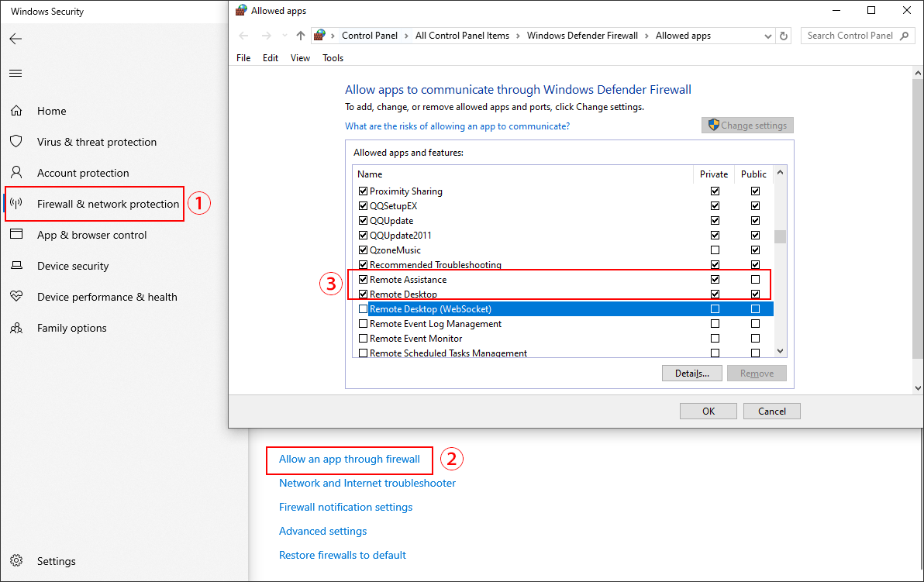Screen dimensions: 924x582
Task: Click the Virus & threat protection shield icon
Action: pos(16,141)
